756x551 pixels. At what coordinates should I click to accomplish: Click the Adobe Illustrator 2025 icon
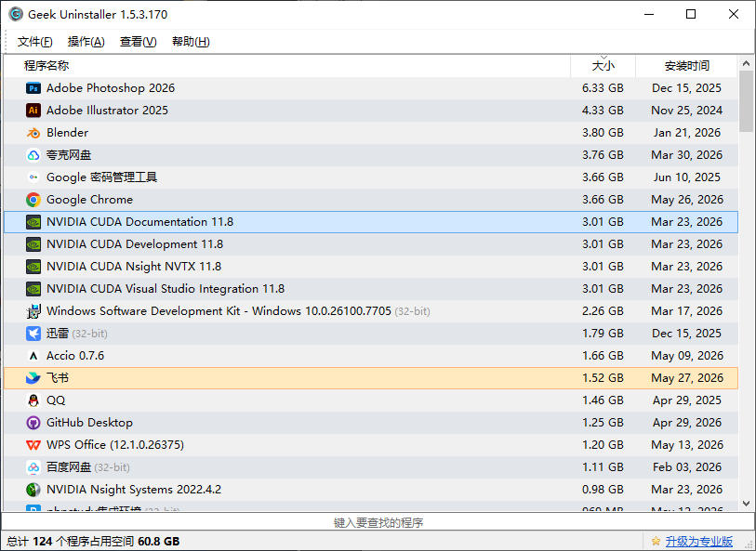(33, 111)
